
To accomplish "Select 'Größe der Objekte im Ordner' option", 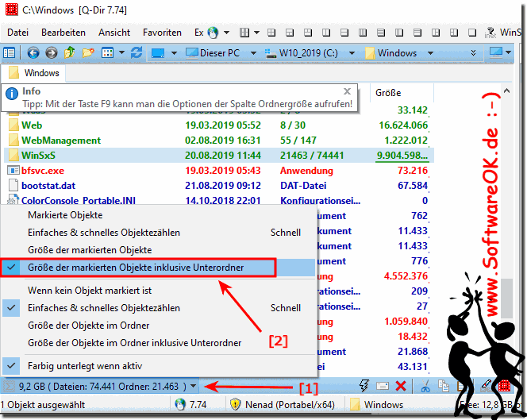I will point(158,326).
